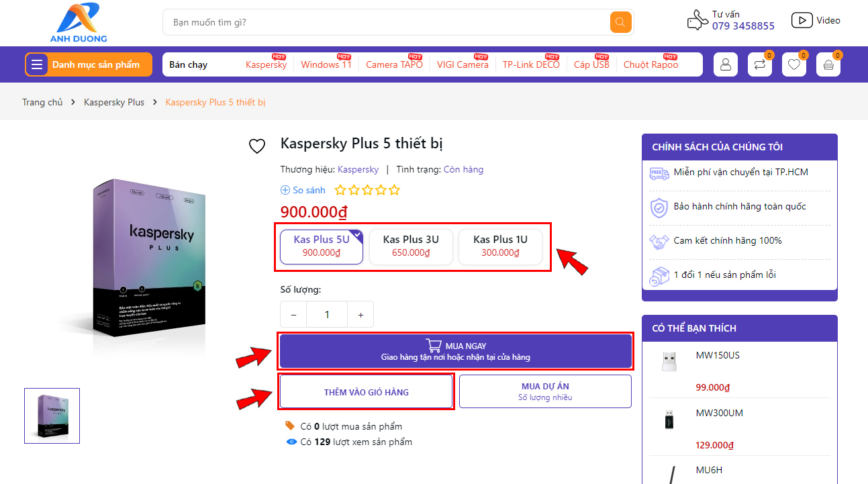Click the phone number 079 3458855
Image resolution: width=868 pixels, height=484 pixels.
tap(743, 26)
